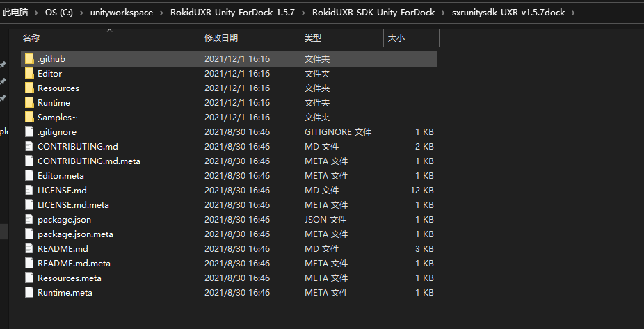Select the README.md.meta file name

74,264
